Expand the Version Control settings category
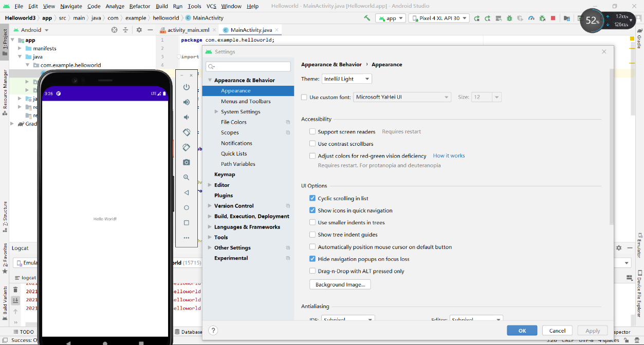 click(210, 206)
